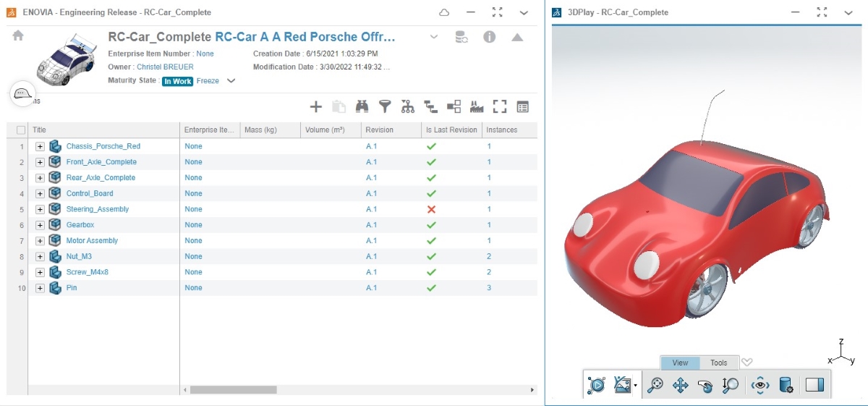Expand the Front_Axle_Complete node

click(x=40, y=162)
